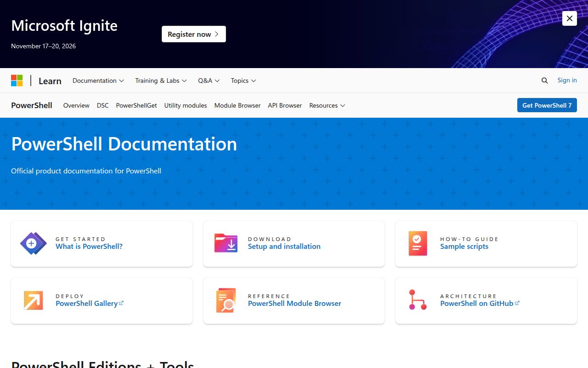
Task: Open the Resources dropdown
Action: [x=327, y=105]
